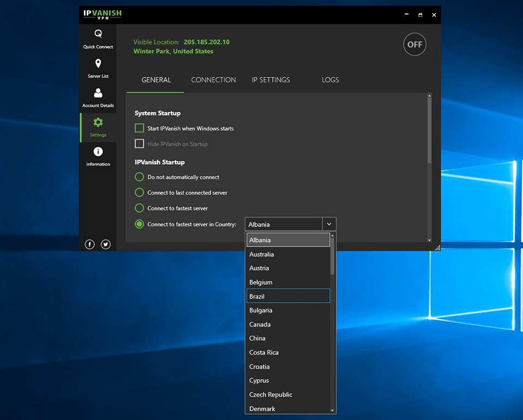Viewport: 523px width, 420px height.
Task: Open Quick Connect from the sidebar
Action: click(98, 39)
